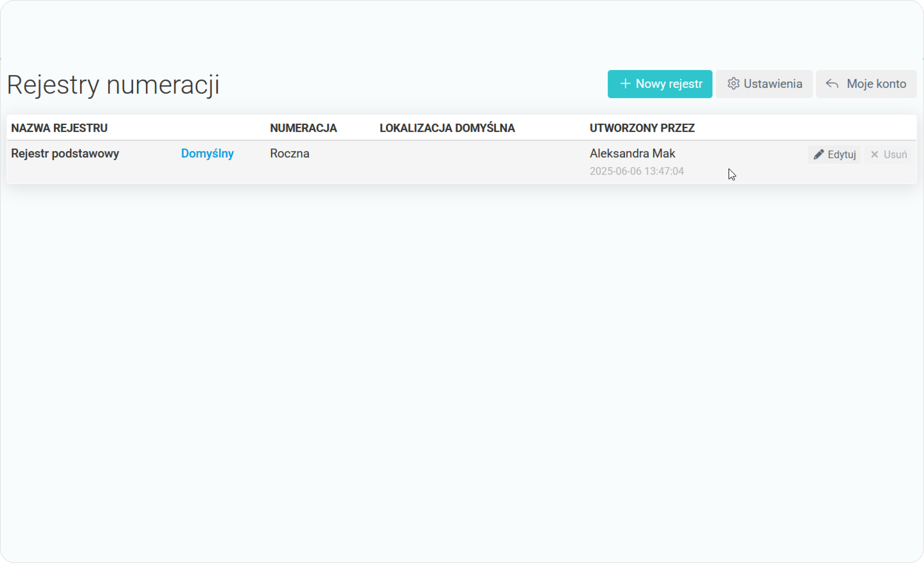Click the back arrow icon for Moje konto
This screenshot has width=924, height=563.
tap(832, 84)
